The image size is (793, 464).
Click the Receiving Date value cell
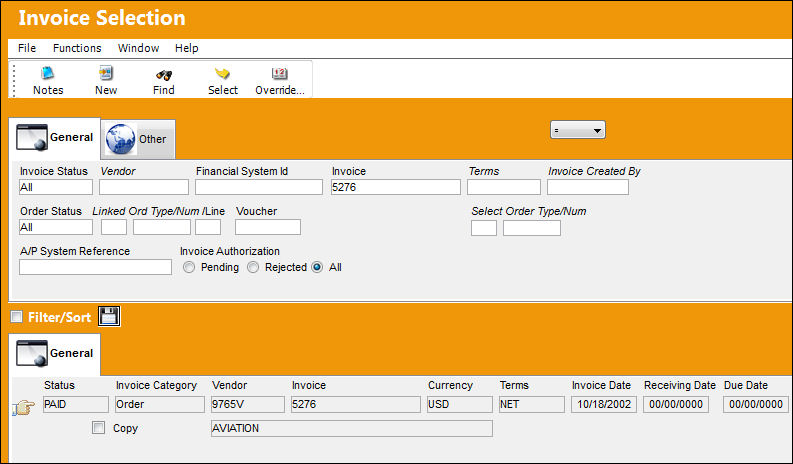[x=676, y=404]
